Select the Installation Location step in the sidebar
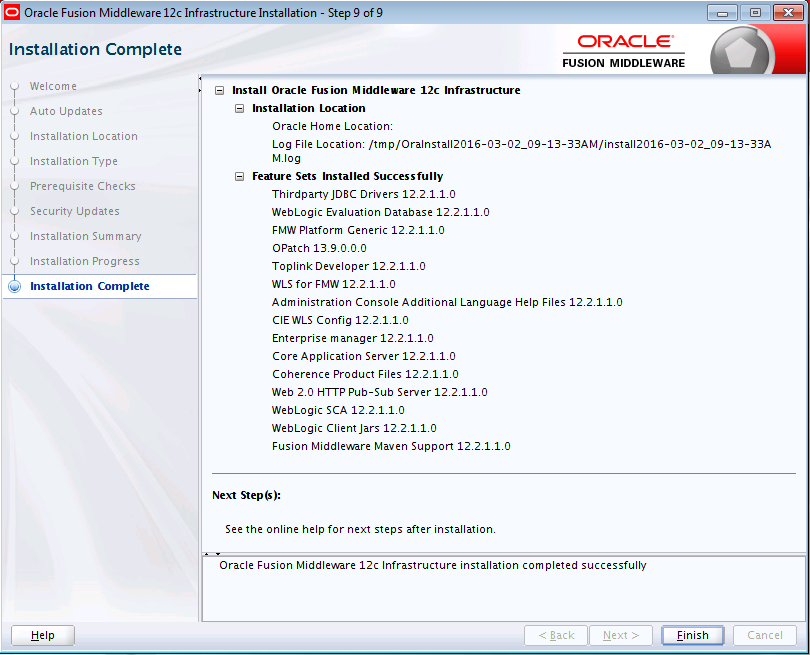This screenshot has width=810, height=655. tap(84, 136)
